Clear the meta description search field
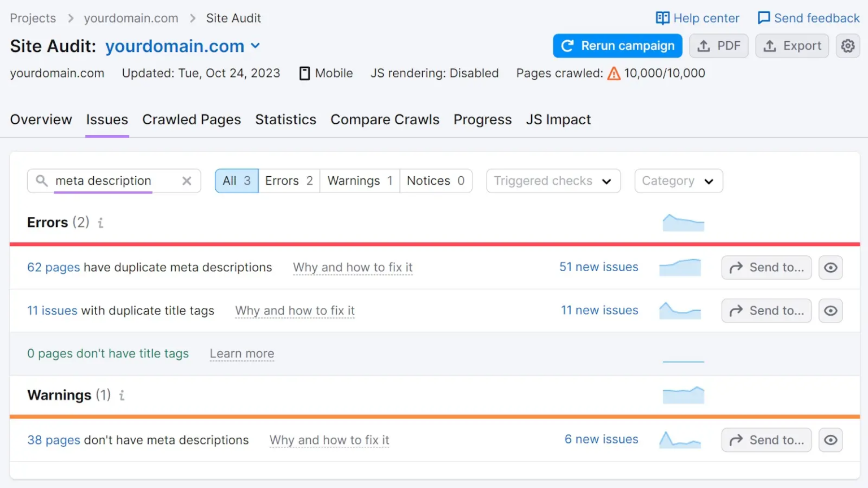Image resolution: width=868 pixels, height=488 pixels. tap(186, 181)
